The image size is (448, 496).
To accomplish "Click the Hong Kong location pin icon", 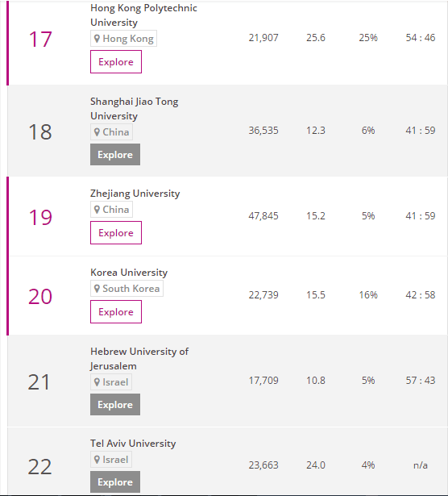I will [97, 39].
